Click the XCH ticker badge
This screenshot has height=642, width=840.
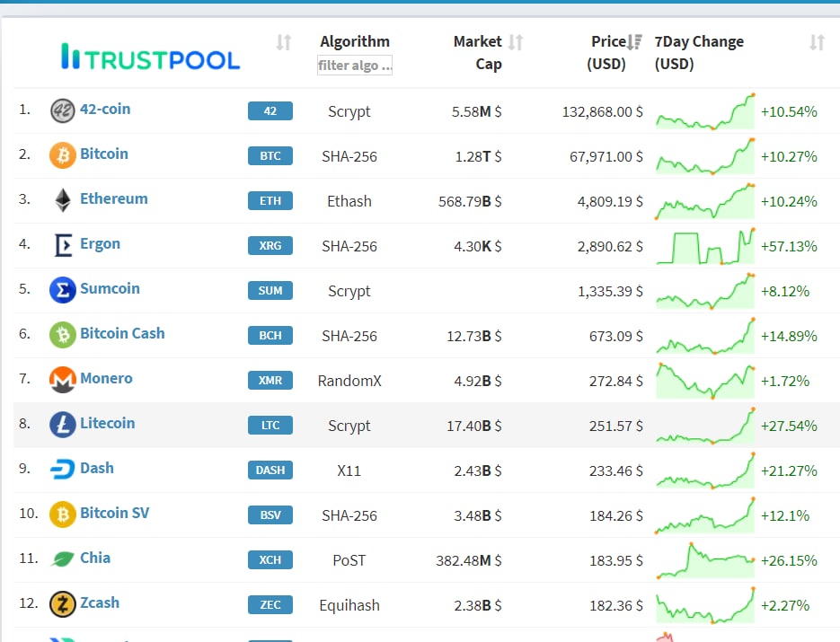tap(270, 560)
